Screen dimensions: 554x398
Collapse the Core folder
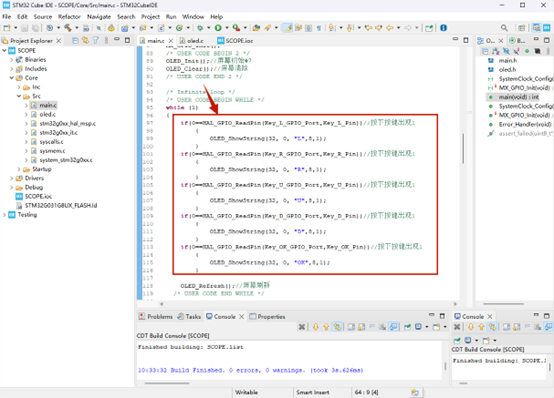[x=12, y=78]
